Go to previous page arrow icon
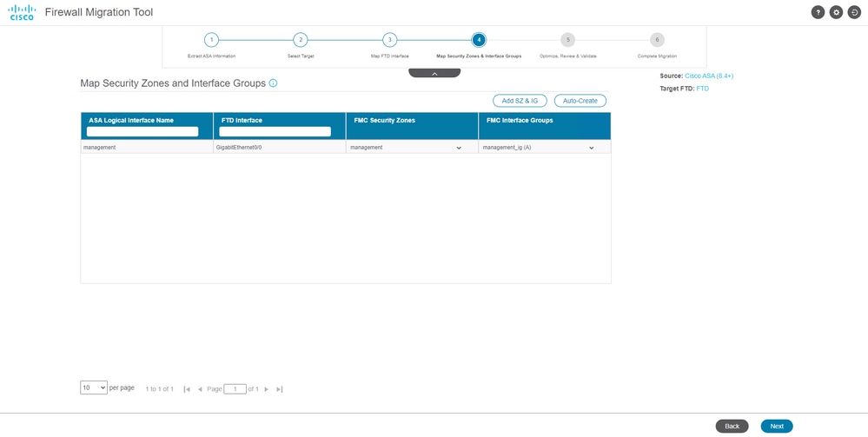 coord(200,389)
